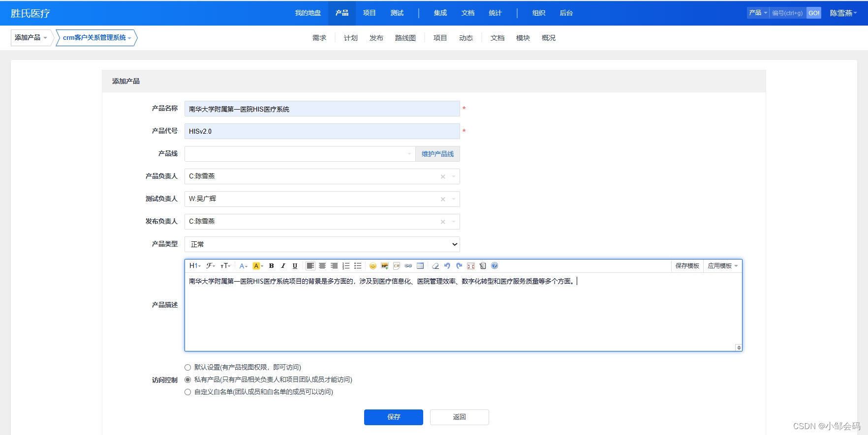The height and width of the screenshot is (435, 868).
Task: Open the crm客户关系管理系统 product switcher
Action: pos(97,38)
